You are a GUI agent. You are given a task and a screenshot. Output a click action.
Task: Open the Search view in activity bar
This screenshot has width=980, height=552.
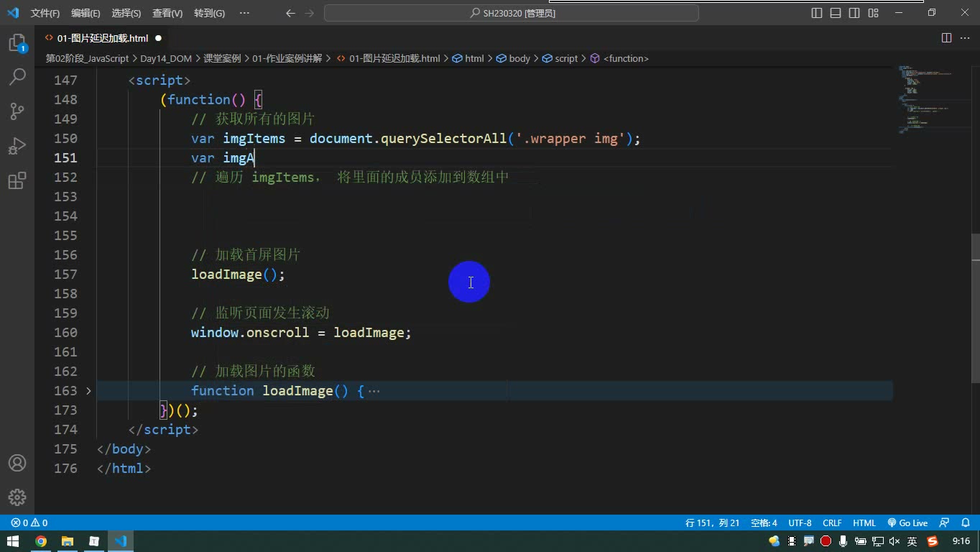17,77
